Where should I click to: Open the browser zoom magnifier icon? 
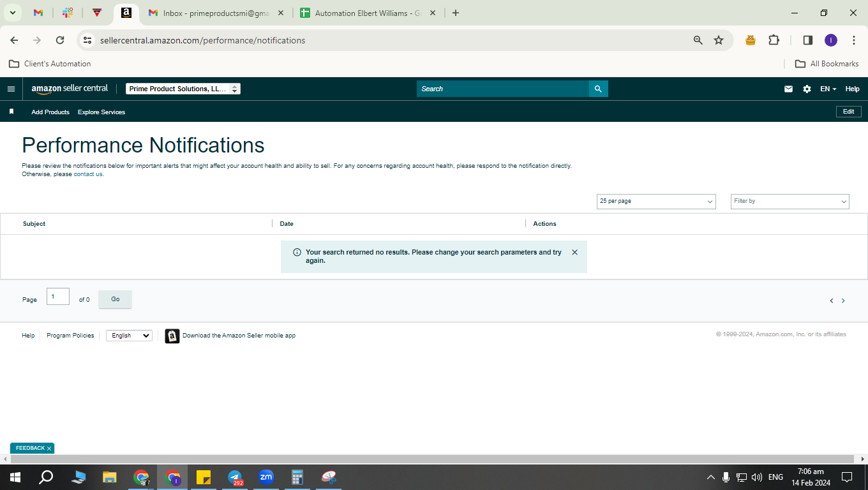pyautogui.click(x=698, y=40)
